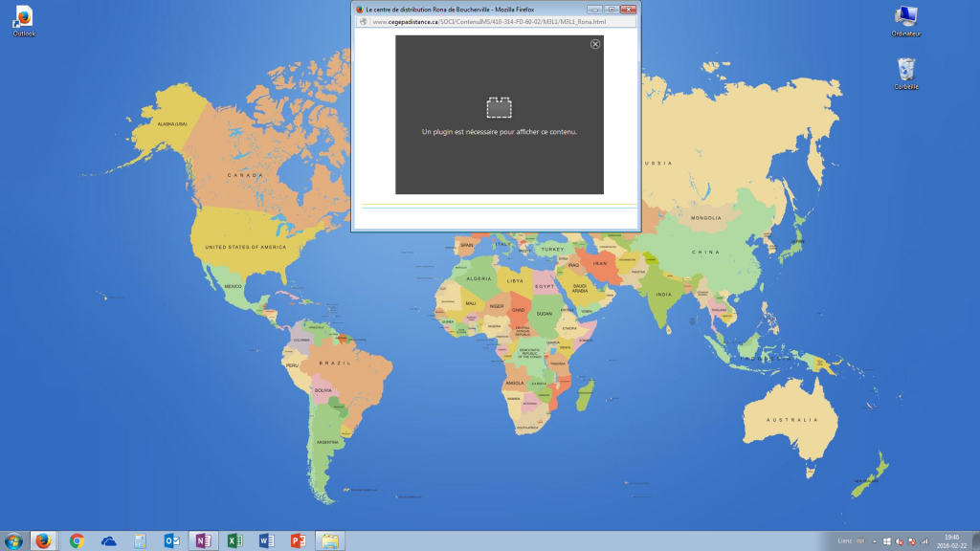This screenshot has height=551, width=980.
Task: Open File Explorer from the taskbar
Action: pos(330,541)
